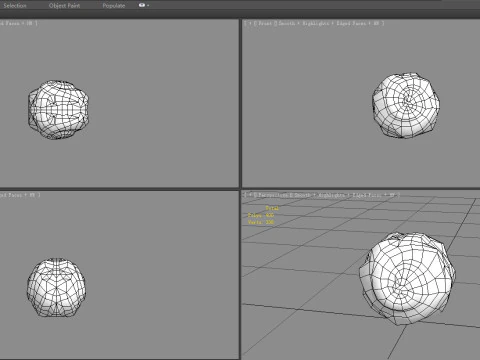
Task: Select the mesh object in the Front viewport
Action: click(406, 105)
